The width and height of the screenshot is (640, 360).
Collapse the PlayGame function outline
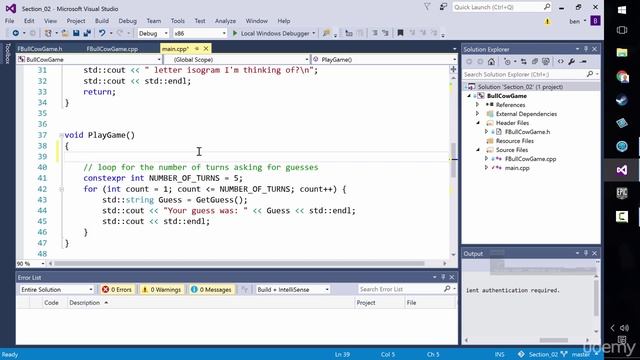(61, 135)
